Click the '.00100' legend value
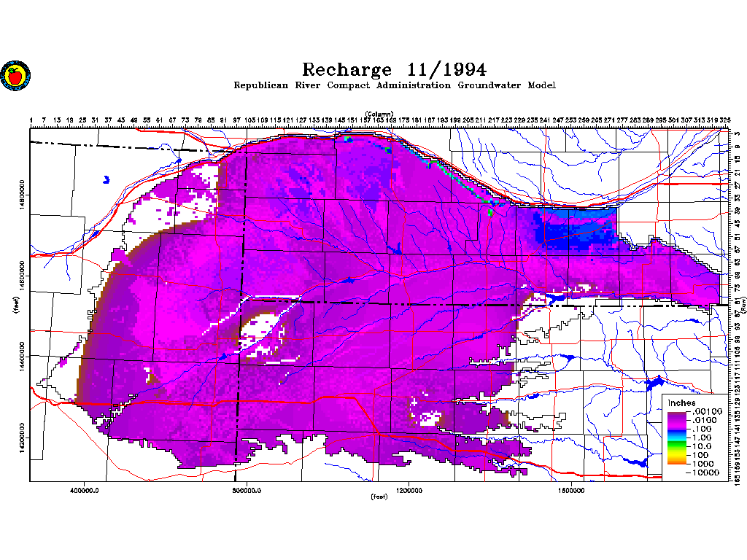Screen dimensions: 747x560 pyautogui.click(x=708, y=411)
